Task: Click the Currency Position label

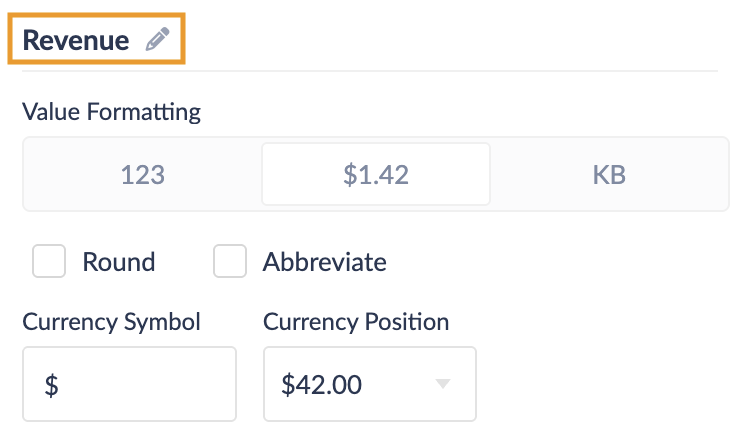Action: [x=356, y=322]
